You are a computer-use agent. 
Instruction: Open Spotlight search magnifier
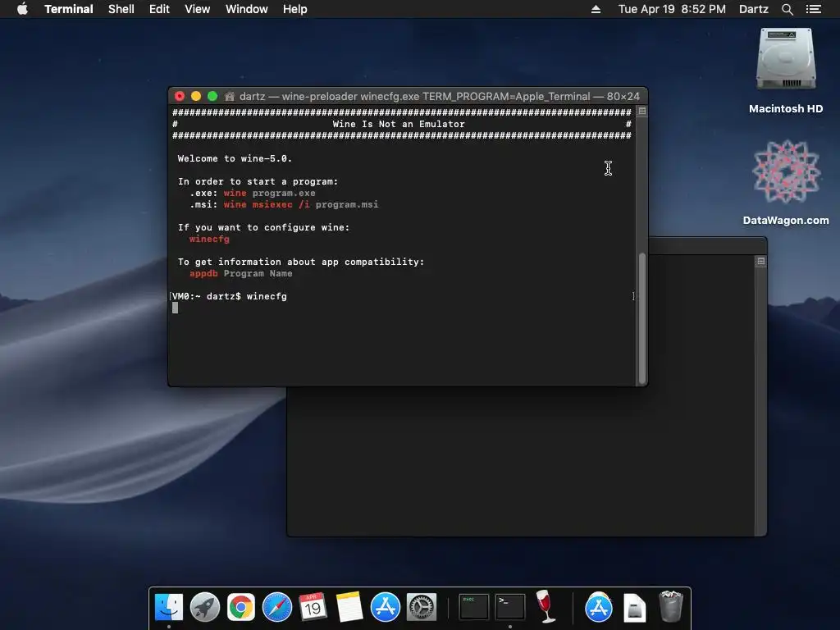(787, 9)
